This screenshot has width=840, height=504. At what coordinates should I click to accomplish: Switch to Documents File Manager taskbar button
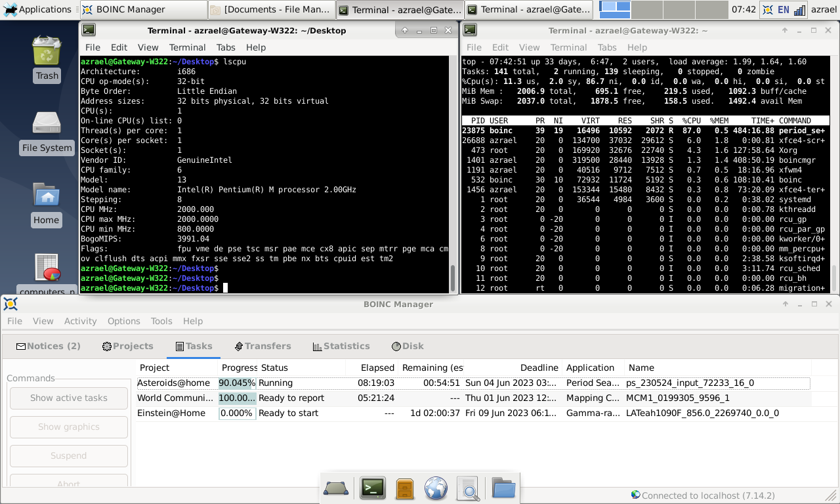pyautogui.click(x=272, y=9)
